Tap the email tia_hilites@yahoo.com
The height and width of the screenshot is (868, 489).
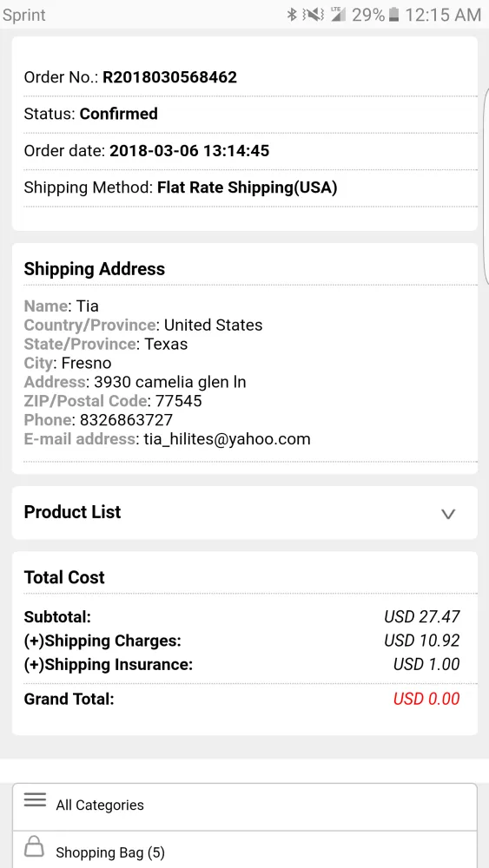227,439
